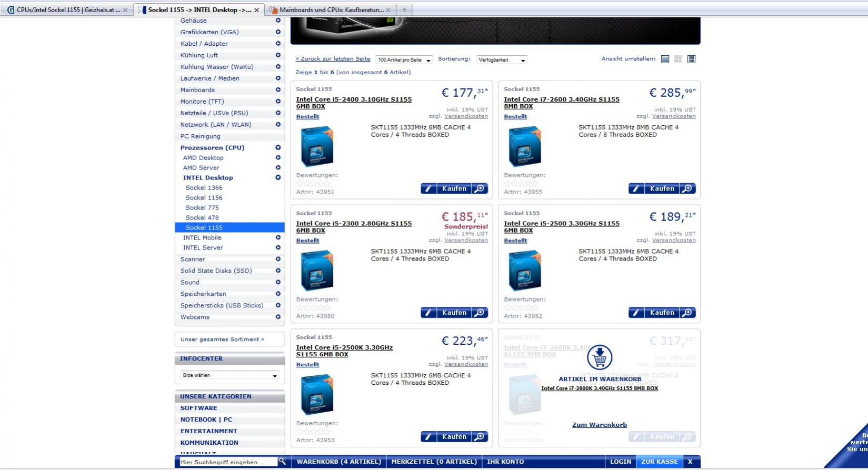This screenshot has width=868, height=470.
Task: Open Ihr Konto in bottom bar
Action: click(x=505, y=462)
